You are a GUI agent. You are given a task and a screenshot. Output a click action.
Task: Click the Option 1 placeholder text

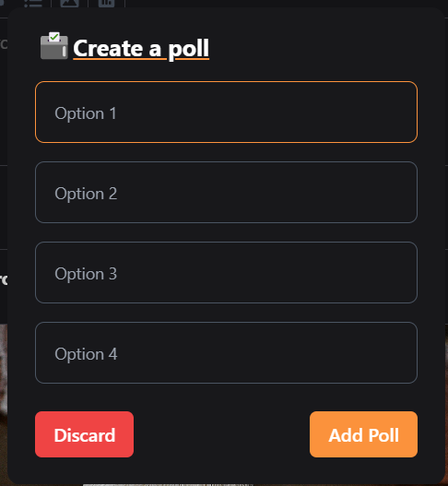coord(86,113)
